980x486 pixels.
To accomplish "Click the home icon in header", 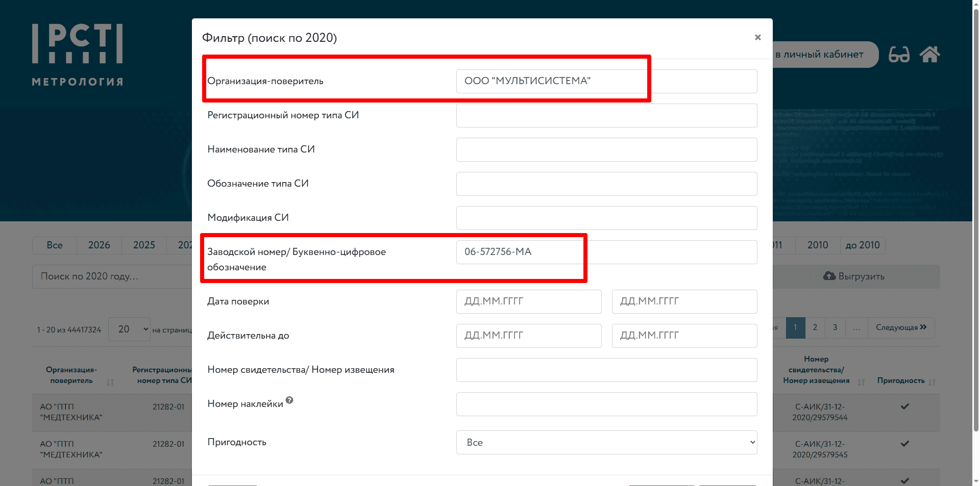I will point(929,55).
